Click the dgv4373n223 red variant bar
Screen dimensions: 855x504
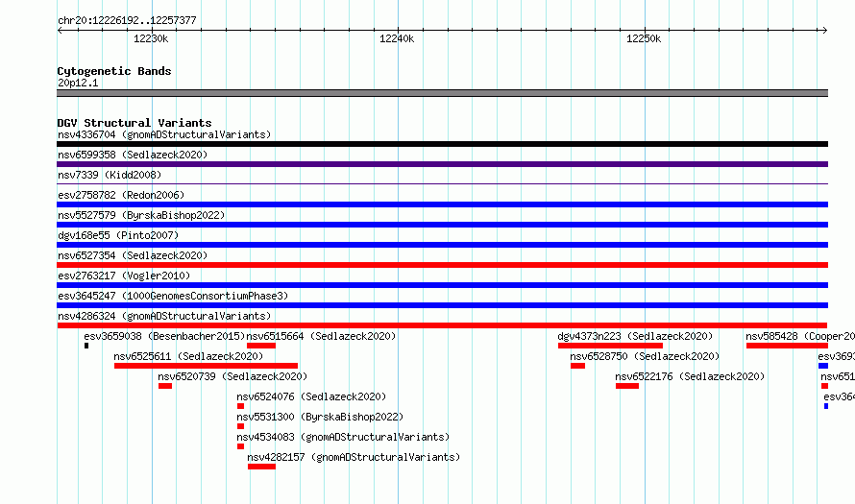coord(611,346)
